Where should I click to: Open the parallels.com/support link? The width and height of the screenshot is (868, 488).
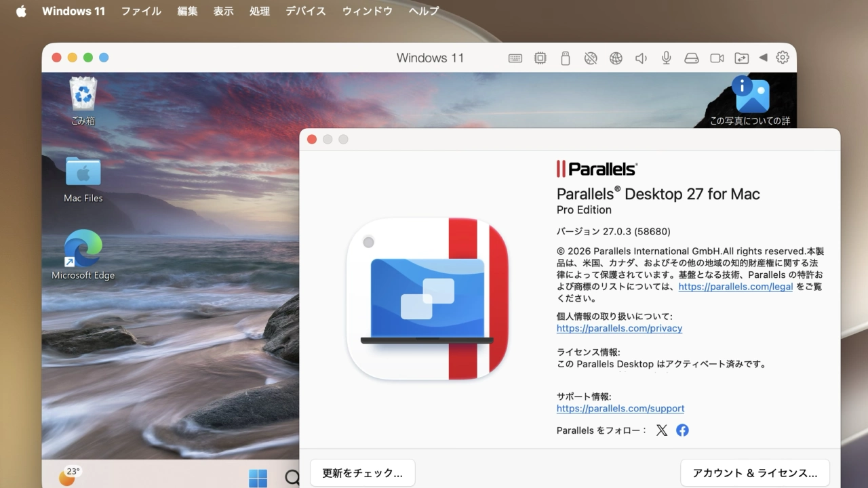(x=620, y=409)
